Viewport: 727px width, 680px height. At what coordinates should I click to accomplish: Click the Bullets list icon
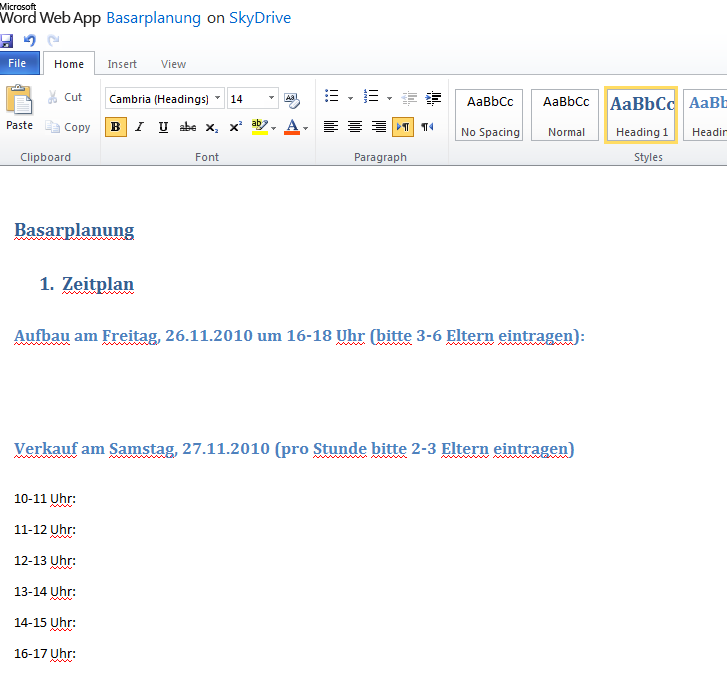click(332, 96)
